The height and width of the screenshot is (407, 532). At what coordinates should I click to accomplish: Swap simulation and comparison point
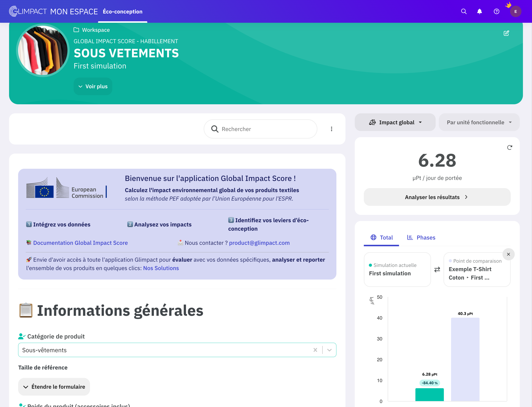[437, 269]
